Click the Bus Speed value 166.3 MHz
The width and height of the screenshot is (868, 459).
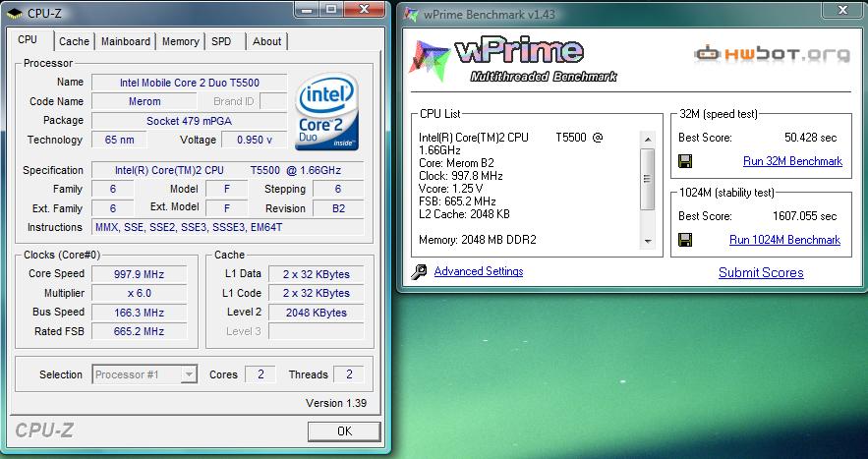point(139,313)
